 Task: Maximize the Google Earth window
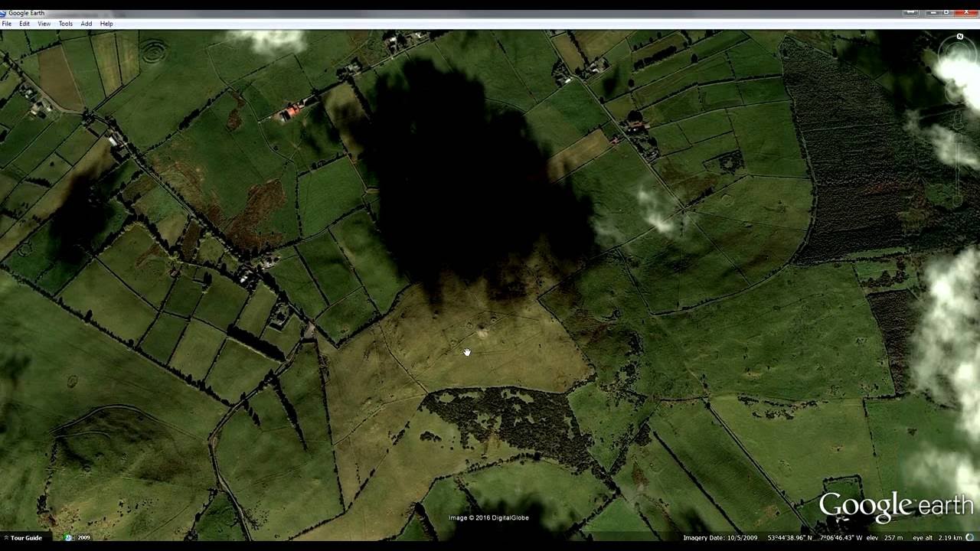pyautogui.click(x=946, y=12)
